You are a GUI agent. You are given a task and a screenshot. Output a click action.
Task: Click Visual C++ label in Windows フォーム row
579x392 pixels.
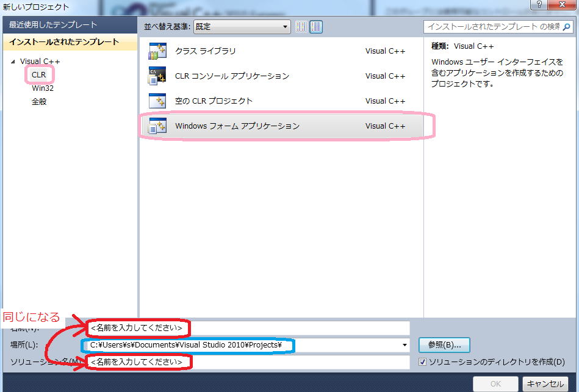click(385, 126)
